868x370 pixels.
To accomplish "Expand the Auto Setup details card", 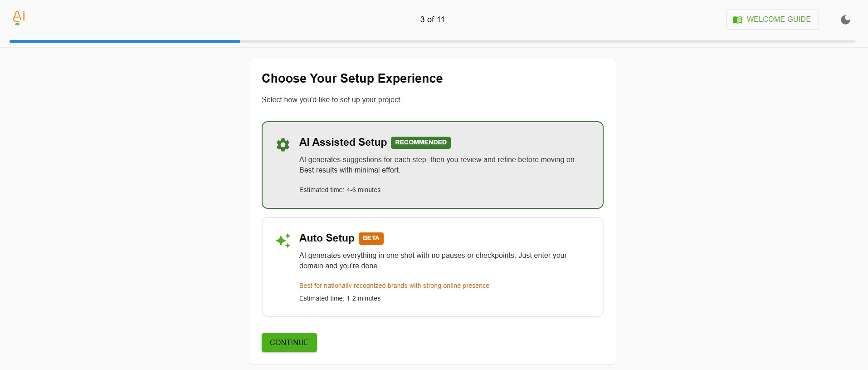I will (432, 266).
